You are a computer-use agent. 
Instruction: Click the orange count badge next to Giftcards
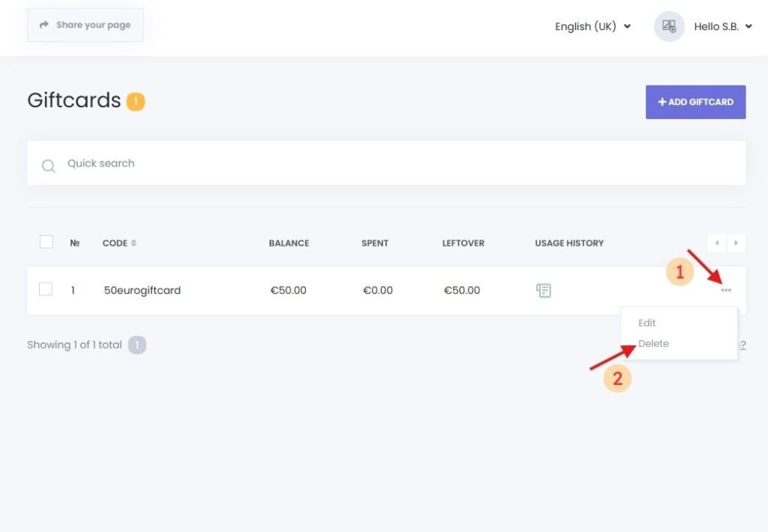click(x=135, y=101)
